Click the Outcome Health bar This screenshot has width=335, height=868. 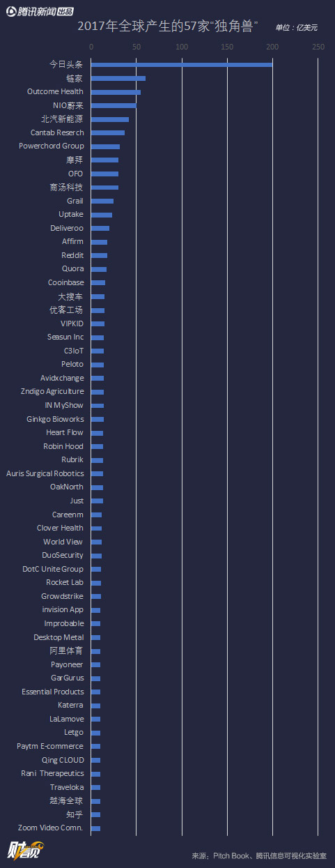(x=116, y=92)
